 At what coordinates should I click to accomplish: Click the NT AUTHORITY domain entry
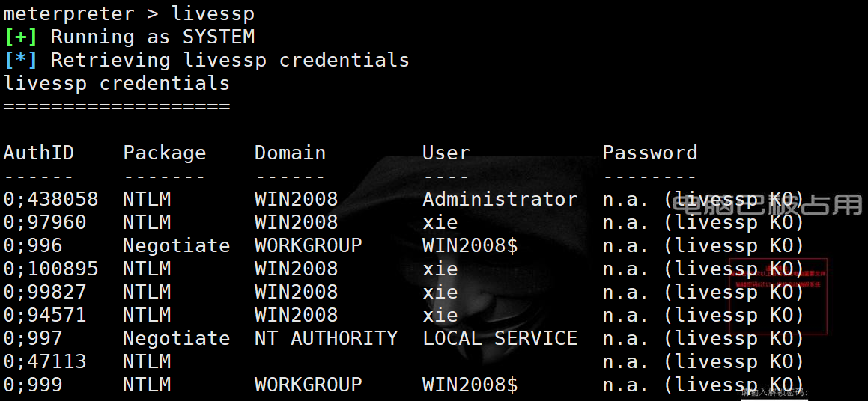point(326,338)
